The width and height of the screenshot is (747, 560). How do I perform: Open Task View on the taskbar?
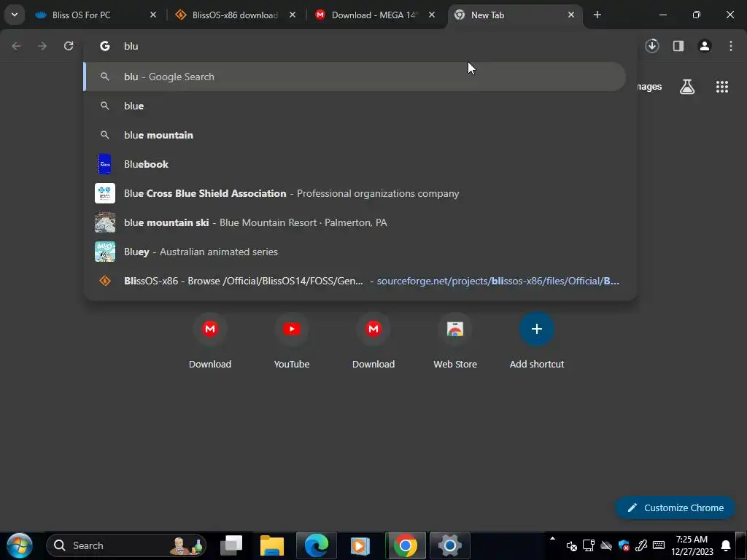pyautogui.click(x=231, y=545)
